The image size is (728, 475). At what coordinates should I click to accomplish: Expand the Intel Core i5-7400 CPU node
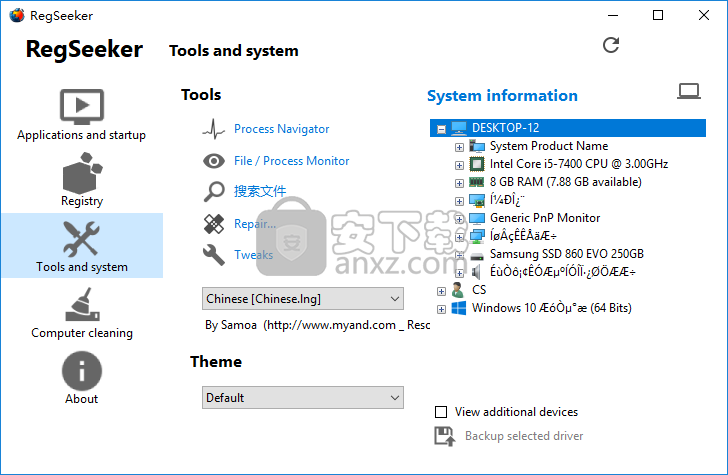[x=459, y=165]
